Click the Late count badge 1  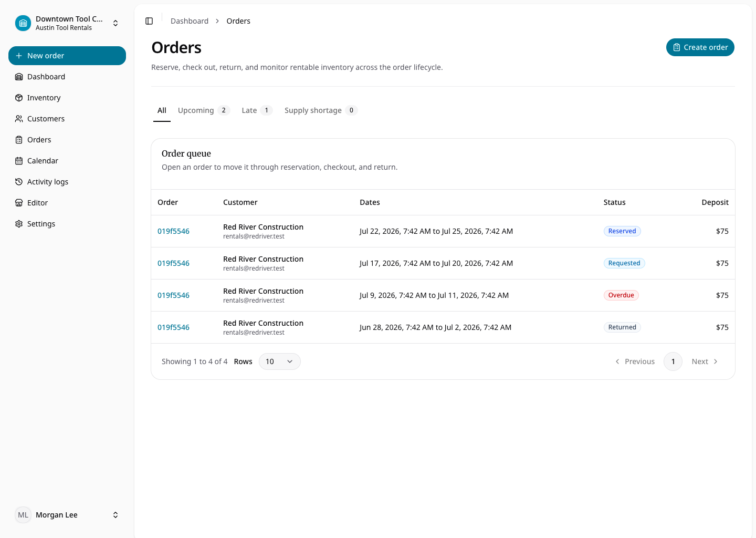[x=267, y=110]
